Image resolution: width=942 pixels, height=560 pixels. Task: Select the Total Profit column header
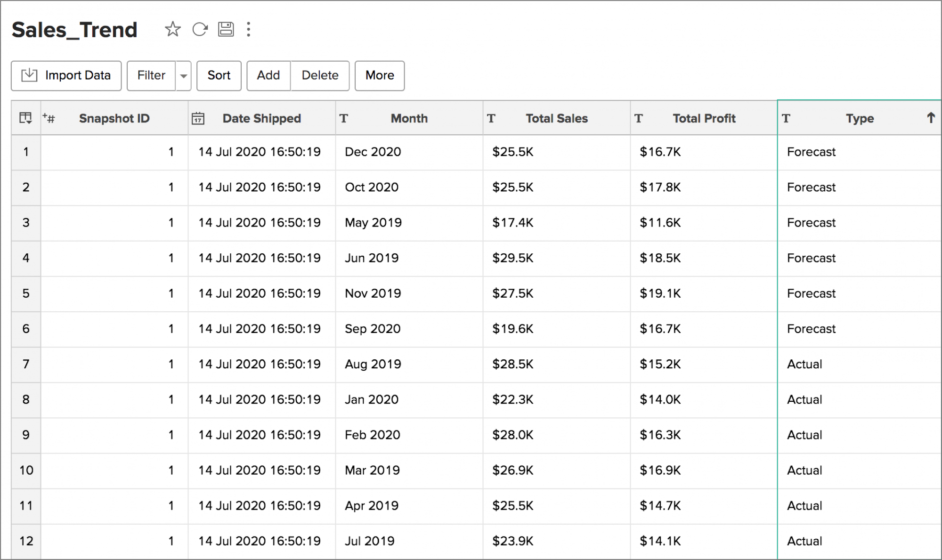click(x=704, y=118)
